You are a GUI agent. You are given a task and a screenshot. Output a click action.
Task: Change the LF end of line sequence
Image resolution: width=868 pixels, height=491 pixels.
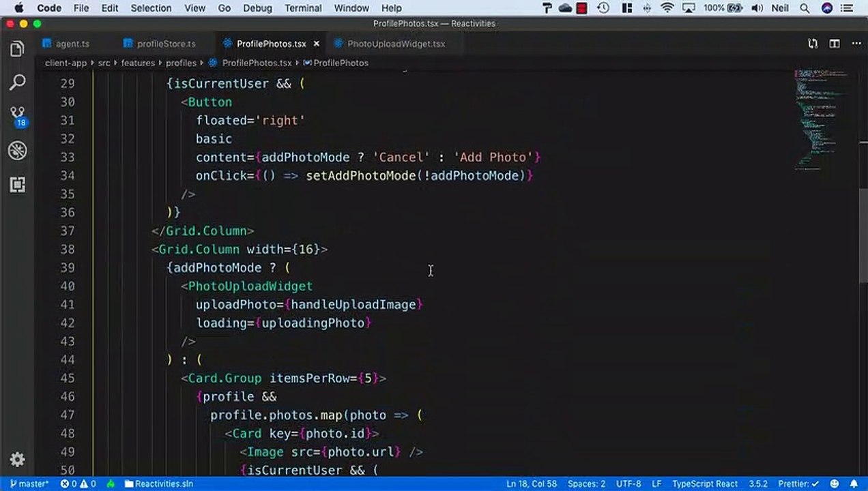pyautogui.click(x=656, y=483)
